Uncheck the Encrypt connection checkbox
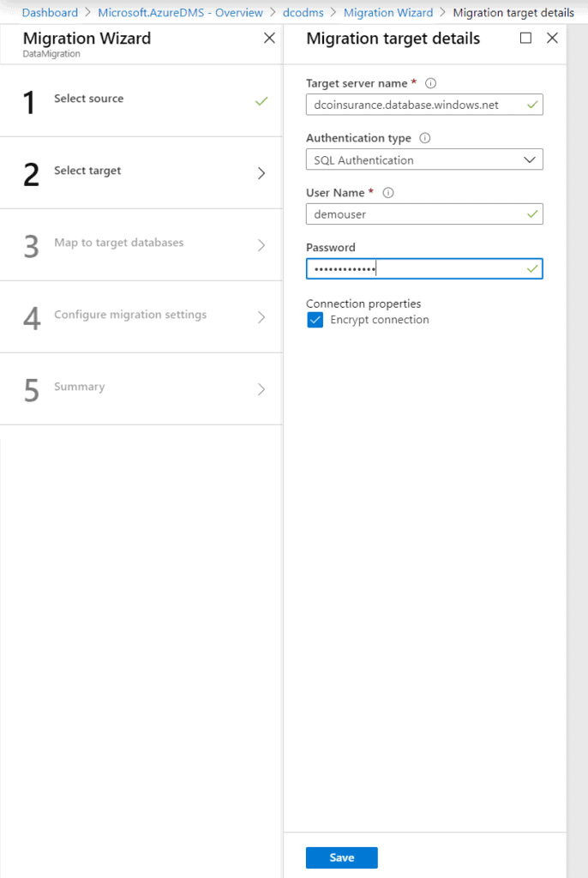Screen dimensions: 588x878 [315, 321]
